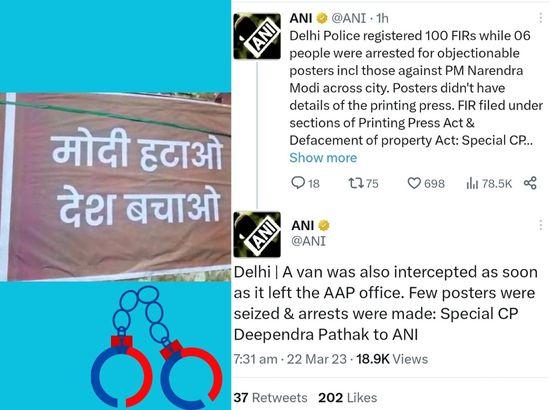Image resolution: width=550 pixels, height=410 pixels.
Task: Click the retweet icon showing 75
Action: 355,183
